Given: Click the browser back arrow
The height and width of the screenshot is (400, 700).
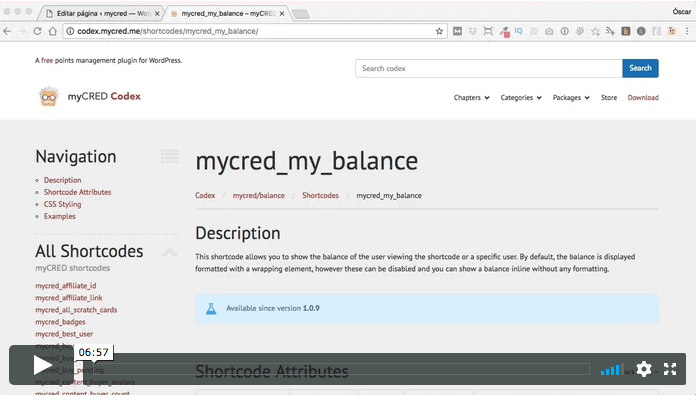Looking at the screenshot, I should (7, 31).
